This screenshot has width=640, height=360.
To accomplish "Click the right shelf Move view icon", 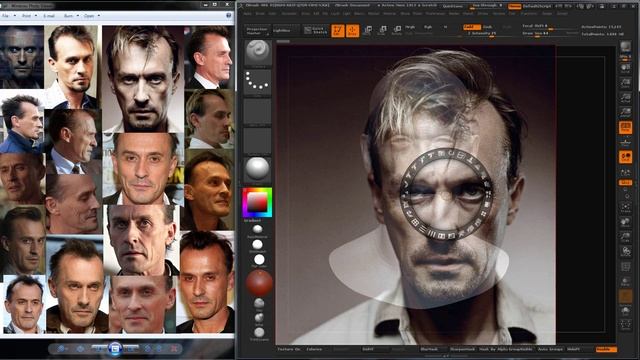I will click(x=625, y=222).
